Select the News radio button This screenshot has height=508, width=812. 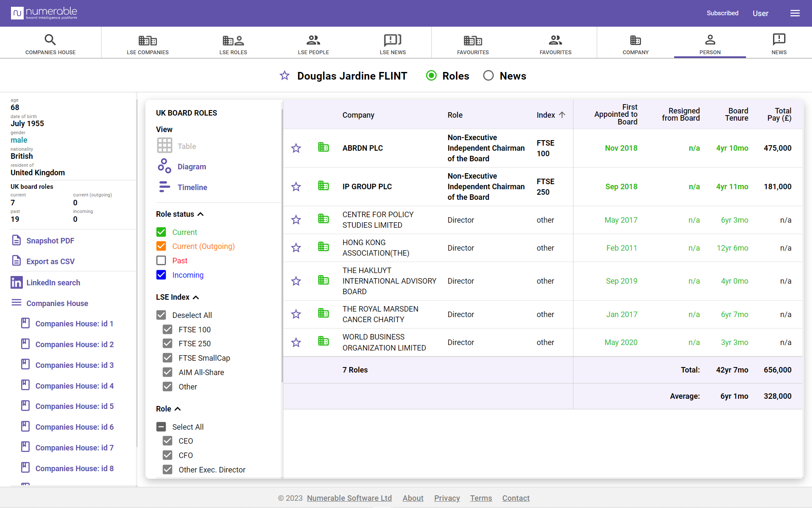click(488, 76)
